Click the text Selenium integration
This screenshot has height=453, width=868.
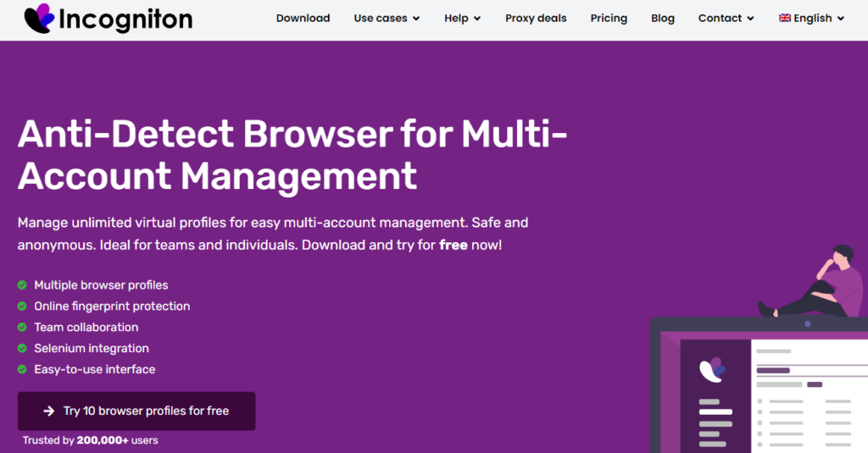92,349
